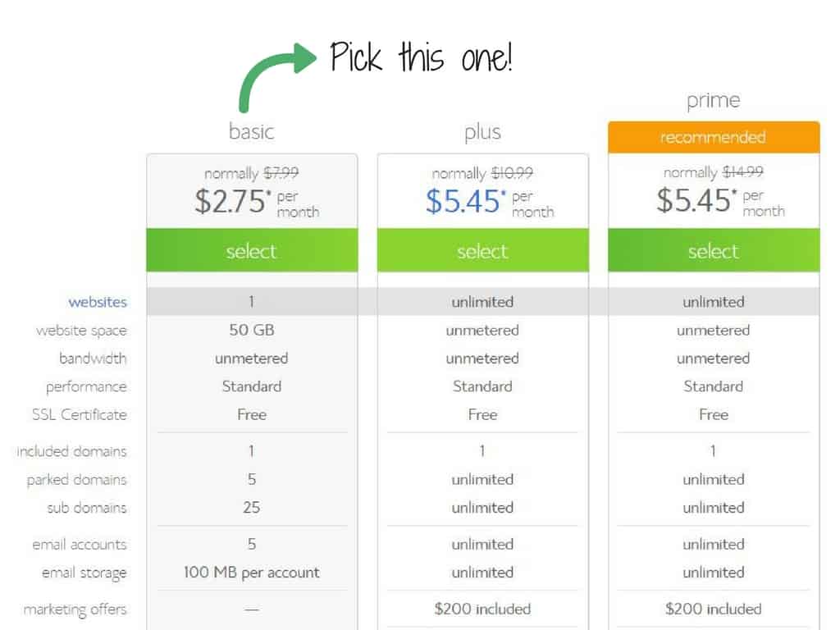Click the SSL Certificate row label
Screen dimensions: 840x630
tap(80, 414)
